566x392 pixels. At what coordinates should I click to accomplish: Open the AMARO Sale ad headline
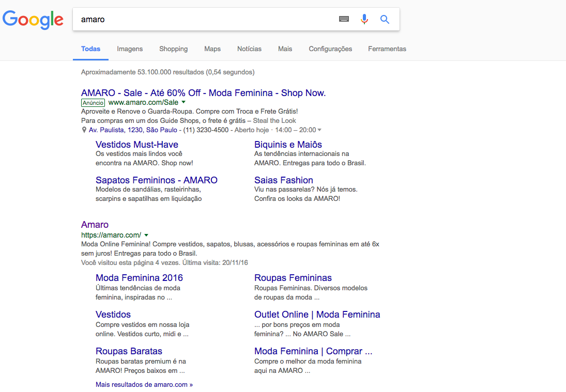click(203, 92)
